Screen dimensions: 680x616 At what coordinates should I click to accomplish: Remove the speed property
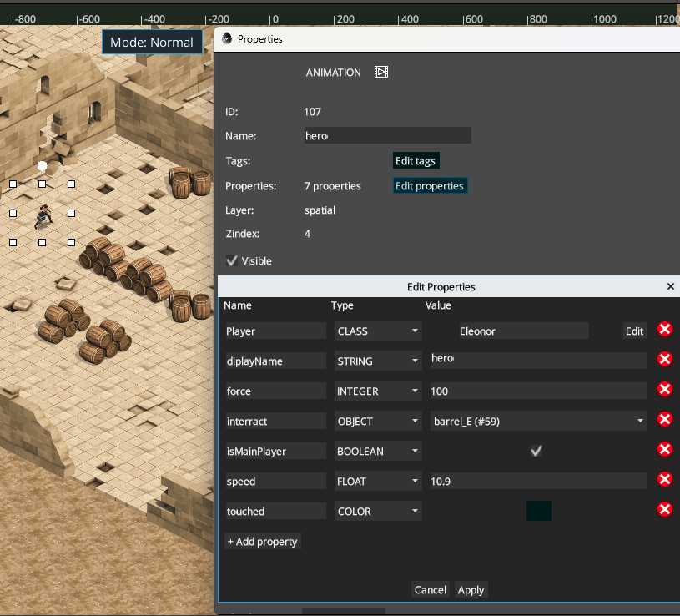[664, 479]
